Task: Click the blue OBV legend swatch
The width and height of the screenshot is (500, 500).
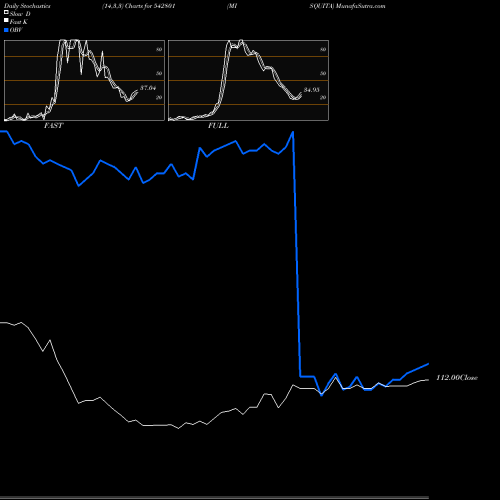Action: coord(6,30)
